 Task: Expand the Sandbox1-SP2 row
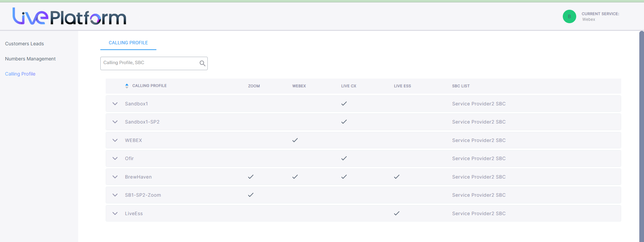coord(115,122)
